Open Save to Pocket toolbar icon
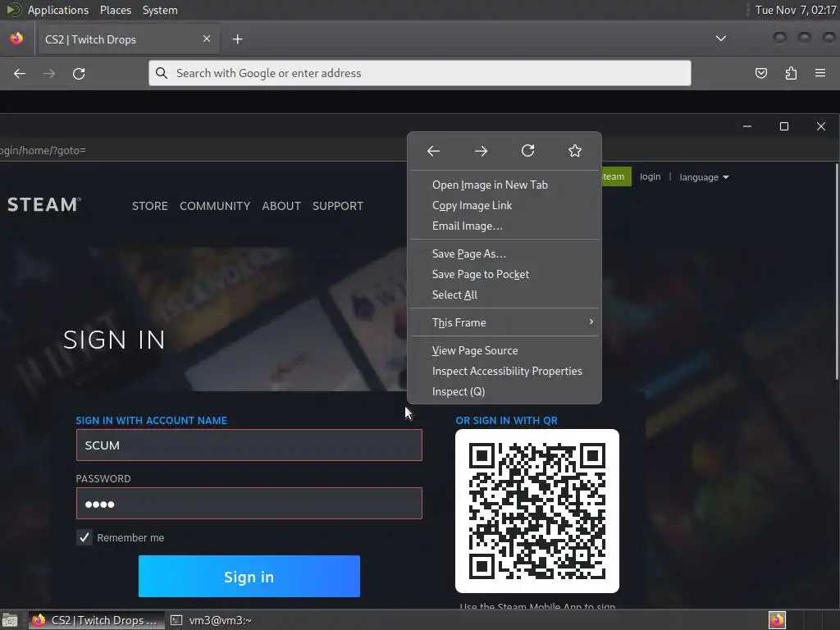Screen dimensions: 840x630 pos(760,73)
